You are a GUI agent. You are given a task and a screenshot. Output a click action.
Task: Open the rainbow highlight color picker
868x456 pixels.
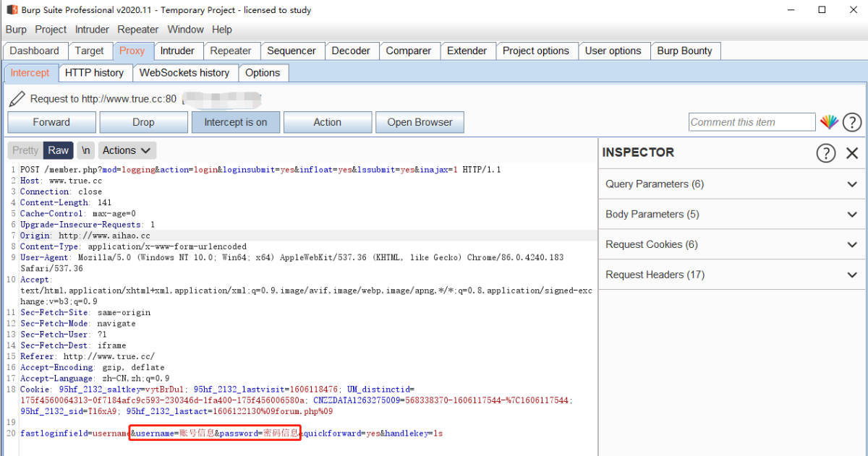(829, 122)
